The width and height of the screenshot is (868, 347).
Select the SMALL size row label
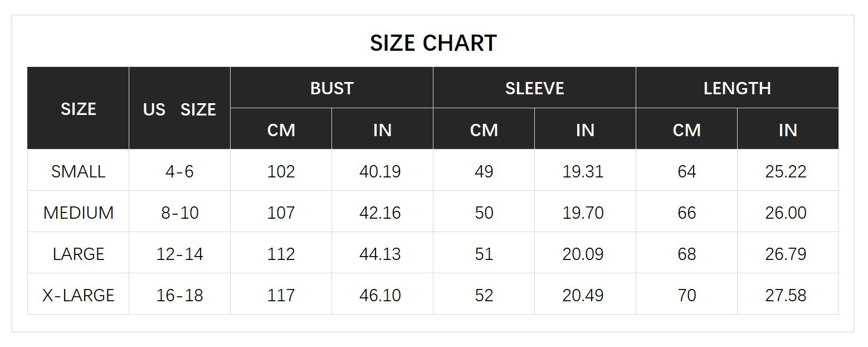pyautogui.click(x=78, y=171)
